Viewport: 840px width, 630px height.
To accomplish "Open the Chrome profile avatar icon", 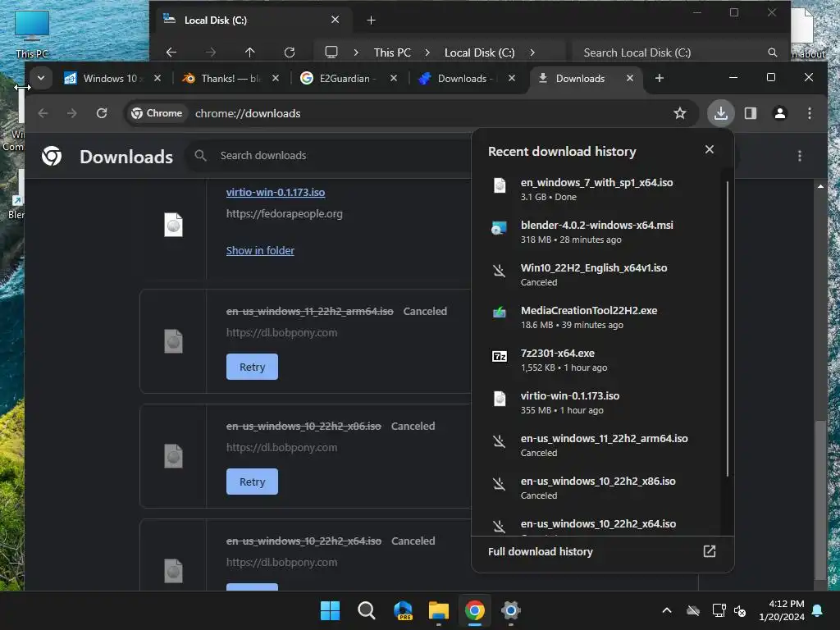I will (x=780, y=113).
